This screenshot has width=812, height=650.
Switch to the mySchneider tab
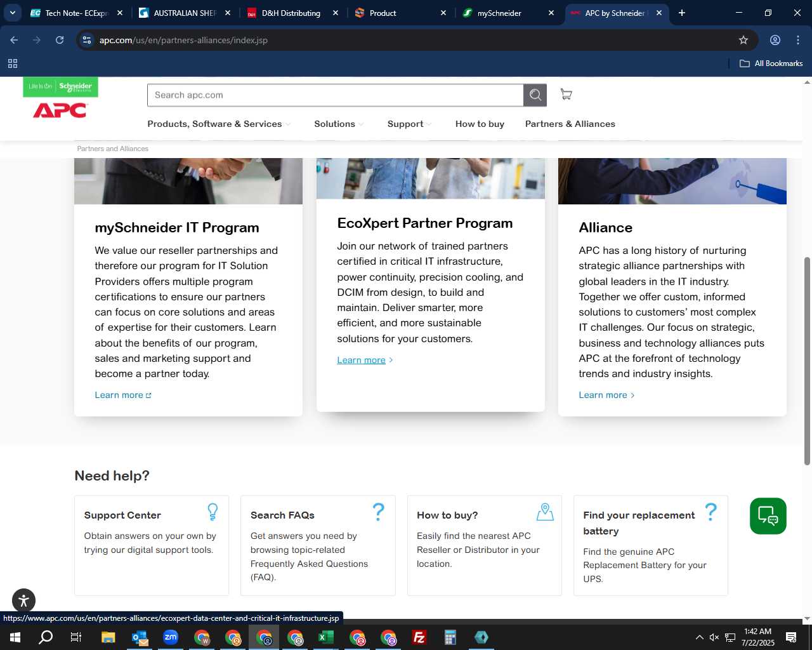point(509,13)
